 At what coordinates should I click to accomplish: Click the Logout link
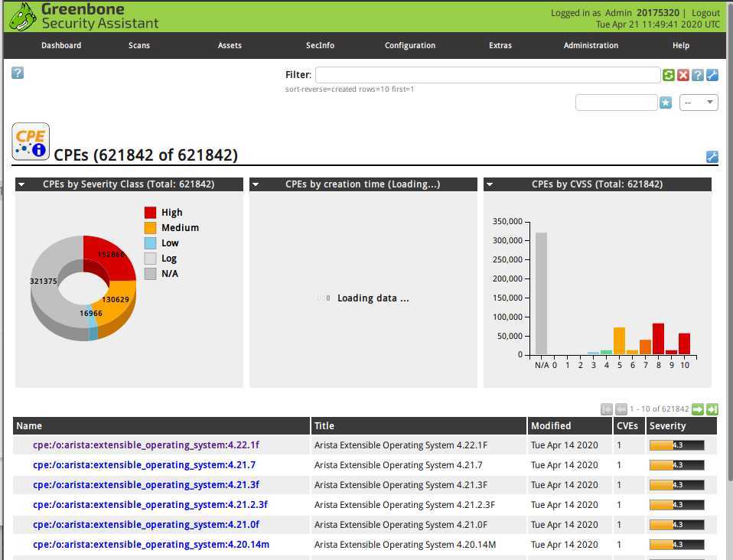[705, 13]
